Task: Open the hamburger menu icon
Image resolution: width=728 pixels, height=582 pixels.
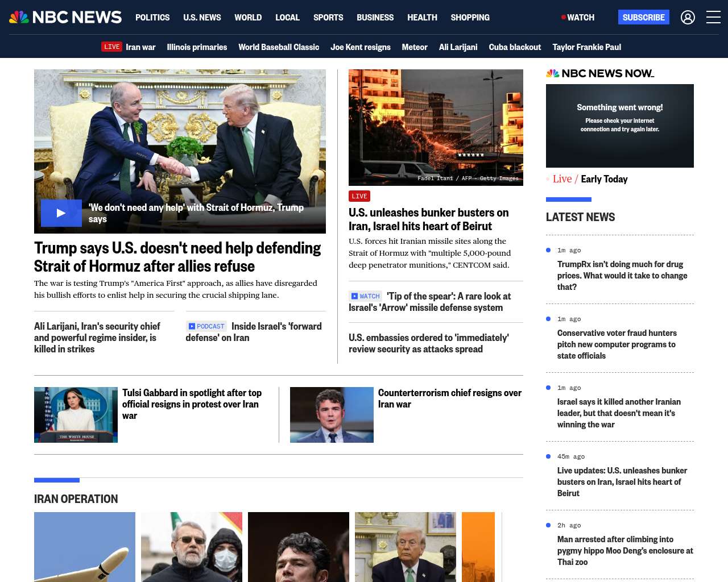Action: tap(713, 18)
